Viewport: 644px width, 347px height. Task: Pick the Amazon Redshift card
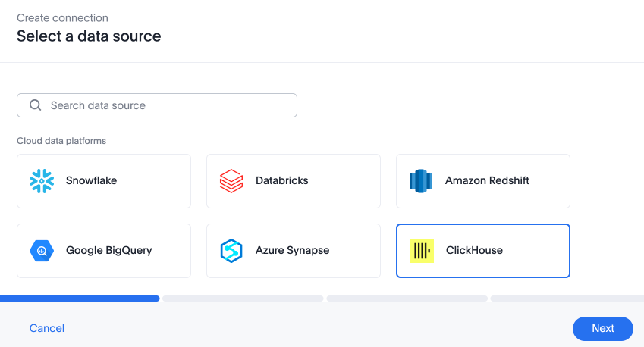click(483, 181)
